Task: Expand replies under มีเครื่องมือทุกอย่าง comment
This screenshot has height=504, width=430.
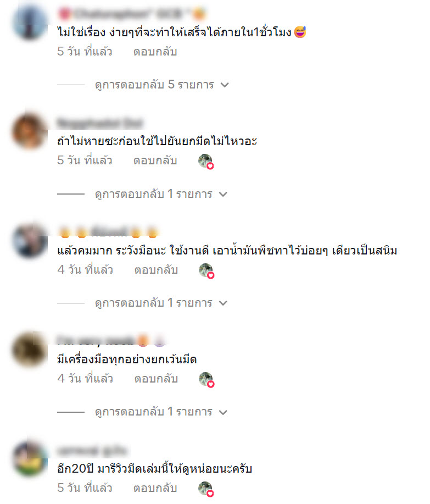Action: coord(161,412)
